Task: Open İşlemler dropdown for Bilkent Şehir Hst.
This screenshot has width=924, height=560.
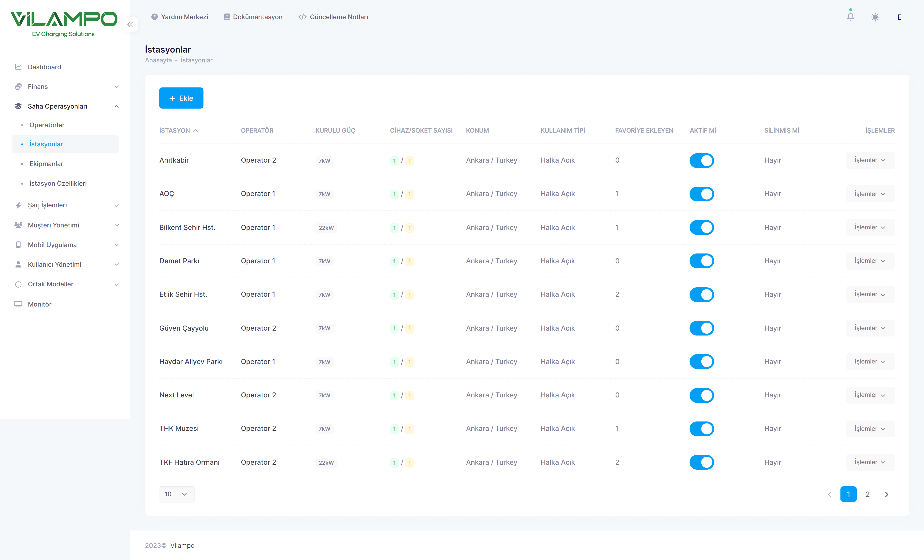Action: [x=870, y=227]
